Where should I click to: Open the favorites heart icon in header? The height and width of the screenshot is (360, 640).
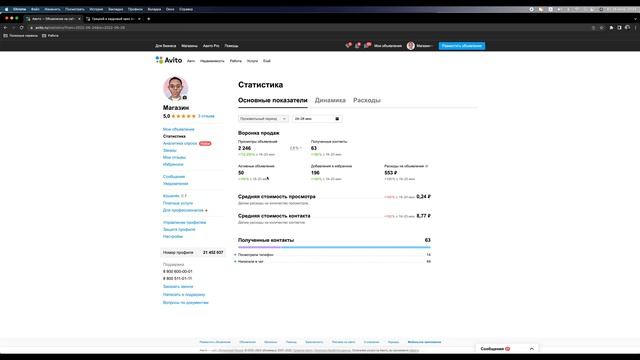[x=348, y=45]
